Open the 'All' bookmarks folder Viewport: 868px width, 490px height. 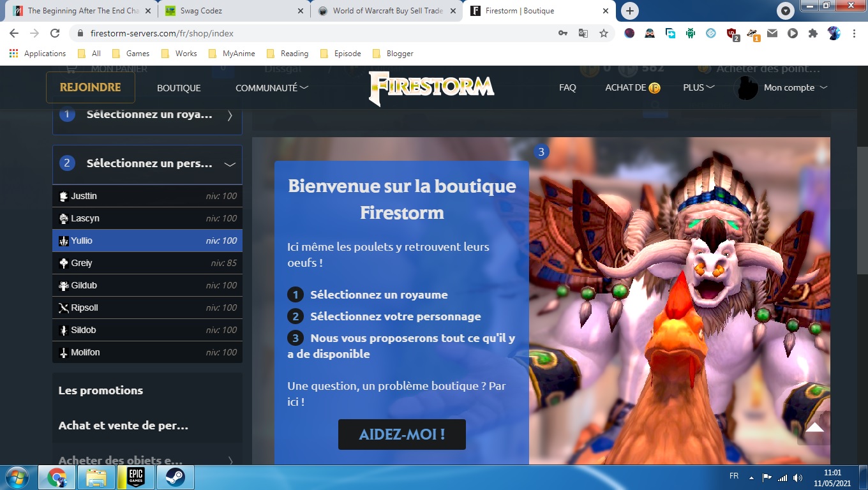89,54
